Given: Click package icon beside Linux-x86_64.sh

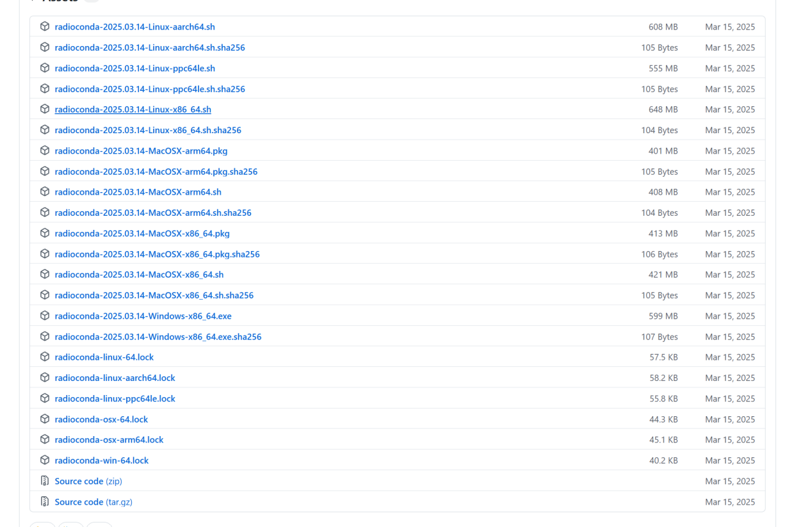Looking at the screenshot, I should [x=45, y=109].
